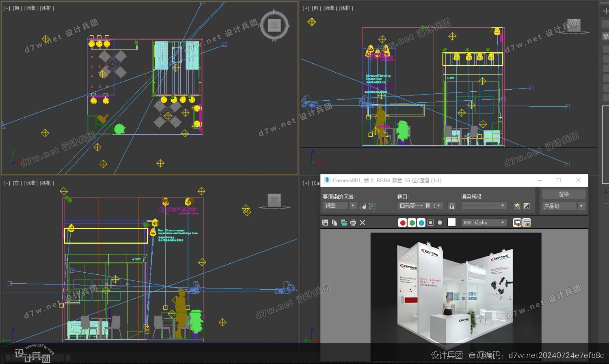The height and width of the screenshot is (364, 609).
Task: Open [线框] shading menu in left viewport
Action: [x=47, y=183]
